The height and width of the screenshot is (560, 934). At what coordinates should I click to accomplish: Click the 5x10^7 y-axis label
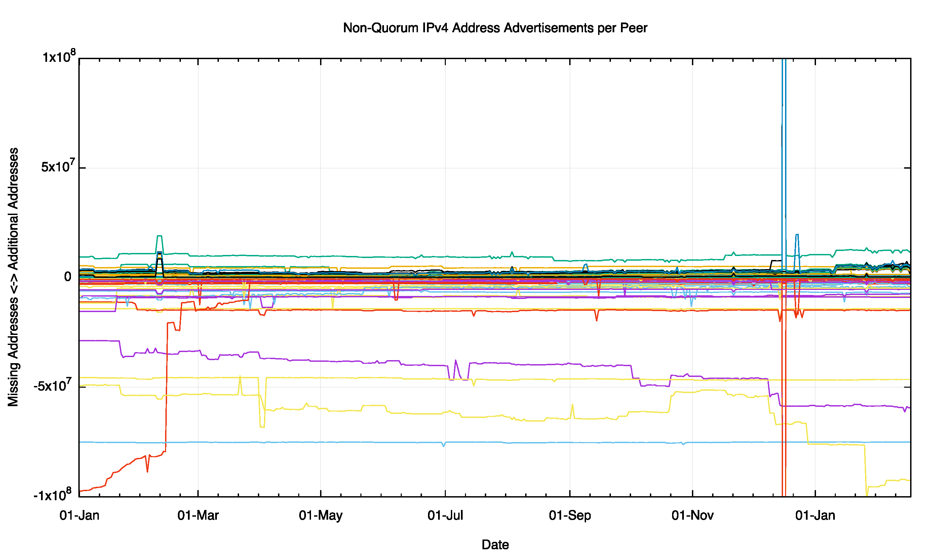pyautogui.click(x=58, y=167)
